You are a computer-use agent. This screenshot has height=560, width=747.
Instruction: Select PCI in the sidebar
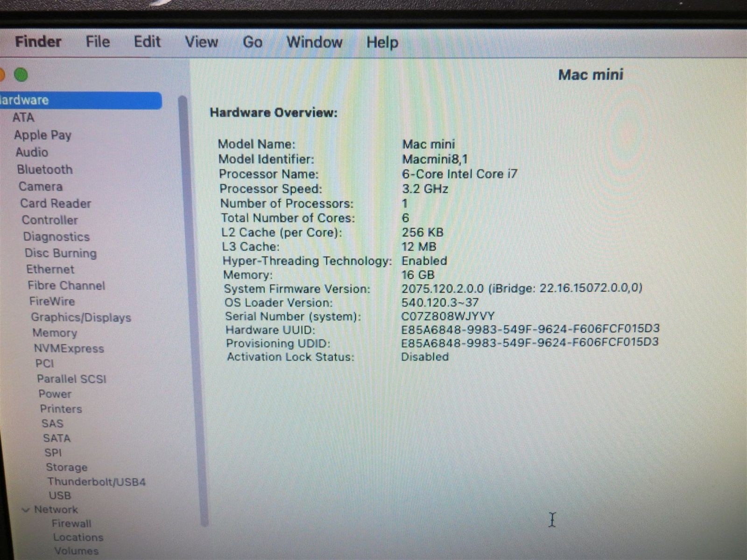point(45,363)
